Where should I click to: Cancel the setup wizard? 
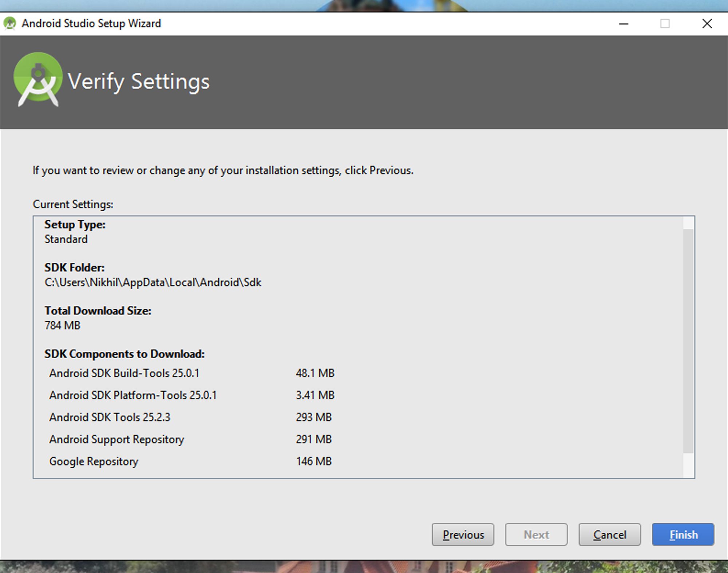click(x=610, y=534)
